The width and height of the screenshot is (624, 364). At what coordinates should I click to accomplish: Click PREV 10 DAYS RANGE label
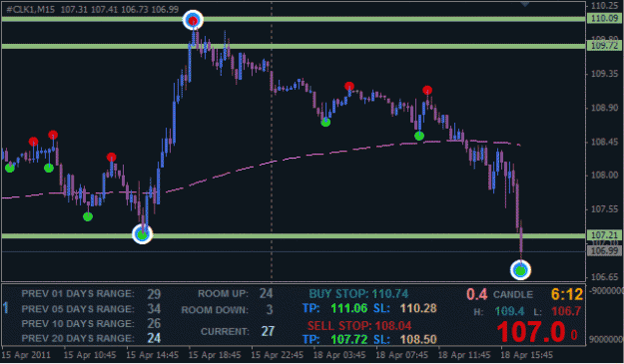[x=78, y=323]
